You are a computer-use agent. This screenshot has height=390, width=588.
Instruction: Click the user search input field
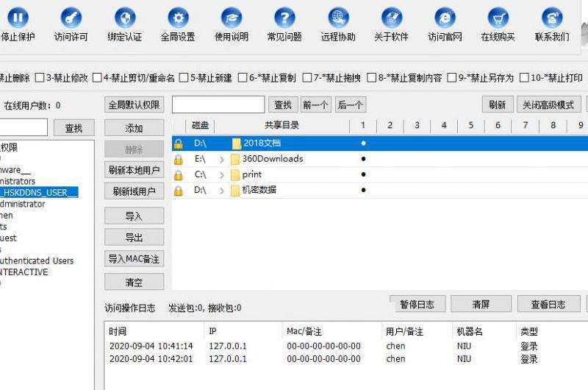(x=24, y=127)
